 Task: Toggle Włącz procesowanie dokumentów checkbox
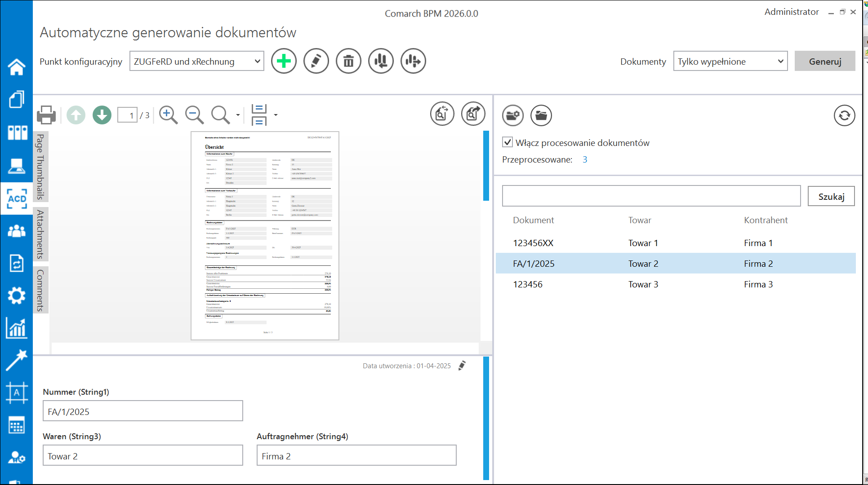point(507,142)
